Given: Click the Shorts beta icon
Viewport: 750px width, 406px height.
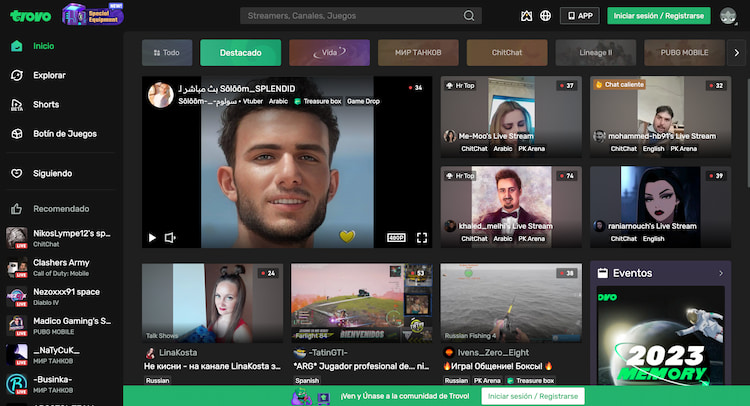Looking at the screenshot, I should pos(17,105).
